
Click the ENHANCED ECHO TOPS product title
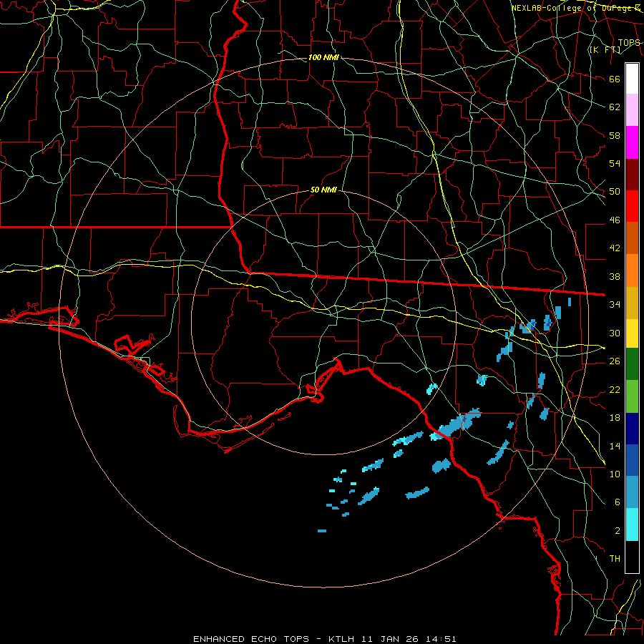point(251,639)
